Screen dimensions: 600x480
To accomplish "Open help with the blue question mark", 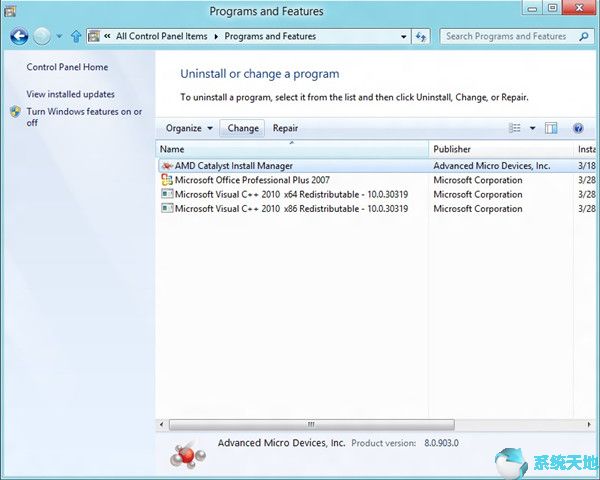I will point(578,128).
